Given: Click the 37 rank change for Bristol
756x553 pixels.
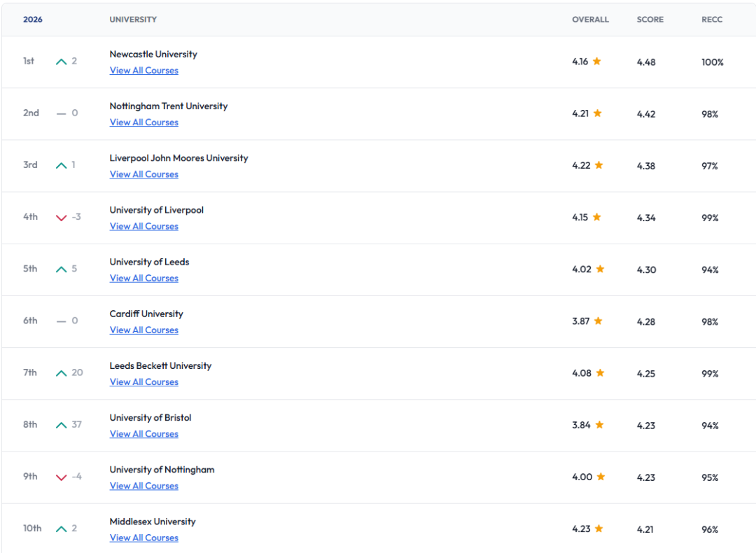Looking at the screenshot, I should click(x=77, y=425).
